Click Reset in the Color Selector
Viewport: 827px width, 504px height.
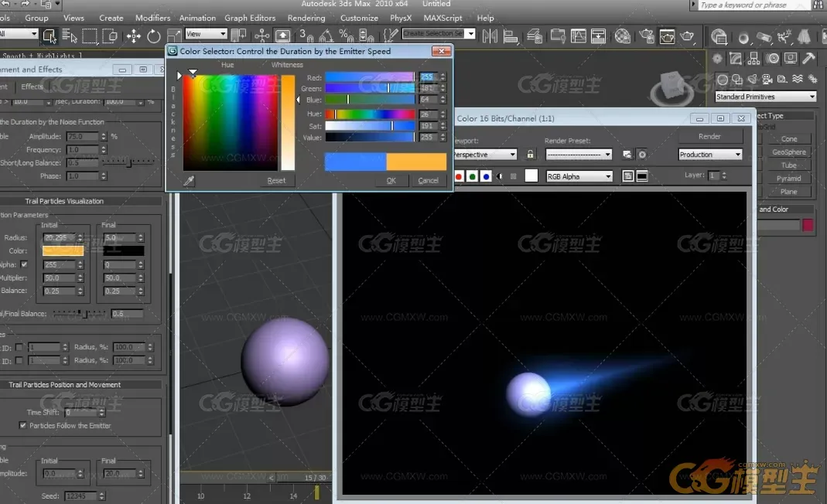click(276, 180)
